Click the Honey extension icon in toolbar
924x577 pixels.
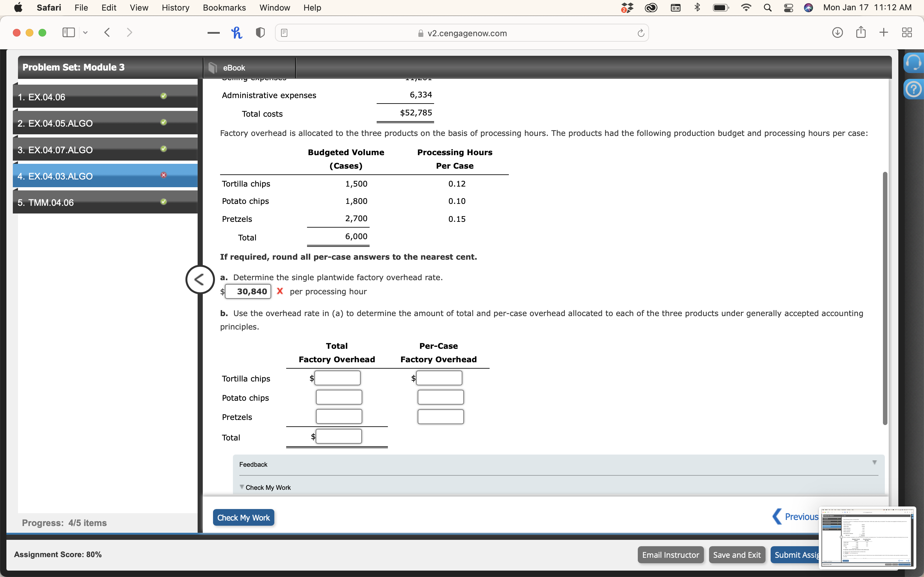(236, 33)
